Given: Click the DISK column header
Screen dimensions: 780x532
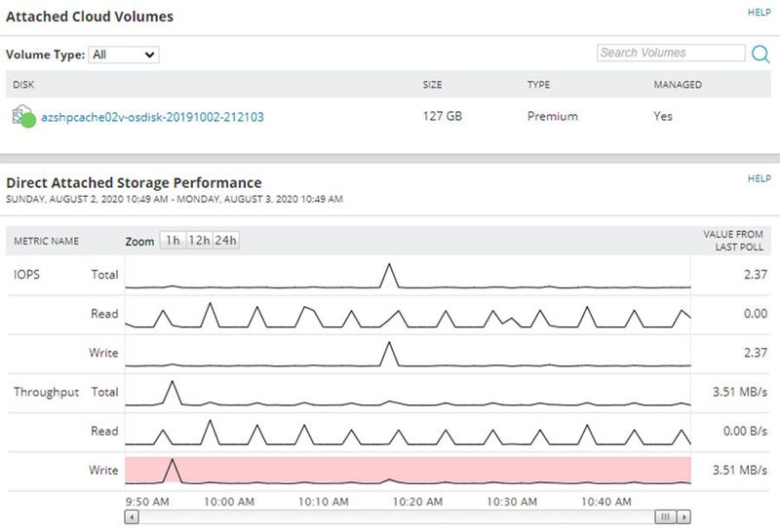Looking at the screenshot, I should point(23,85).
